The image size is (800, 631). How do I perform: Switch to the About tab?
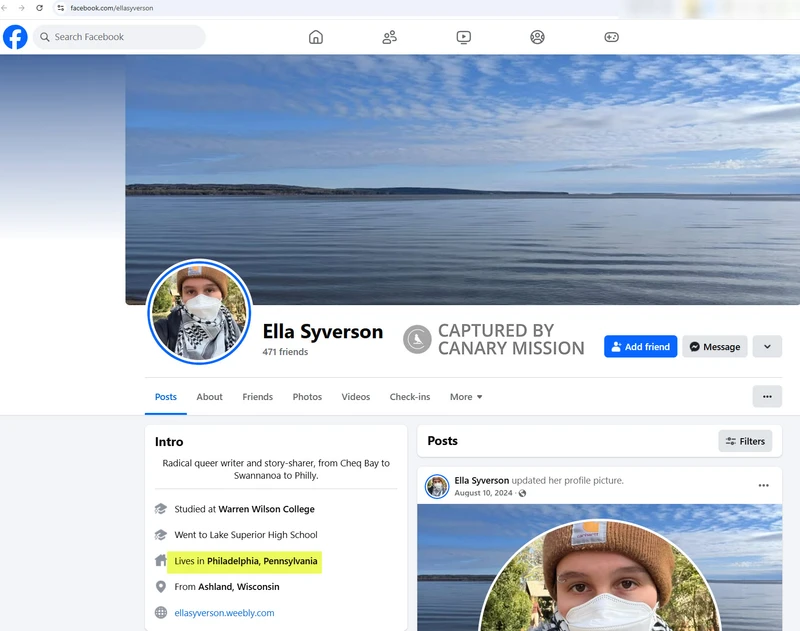coord(209,397)
